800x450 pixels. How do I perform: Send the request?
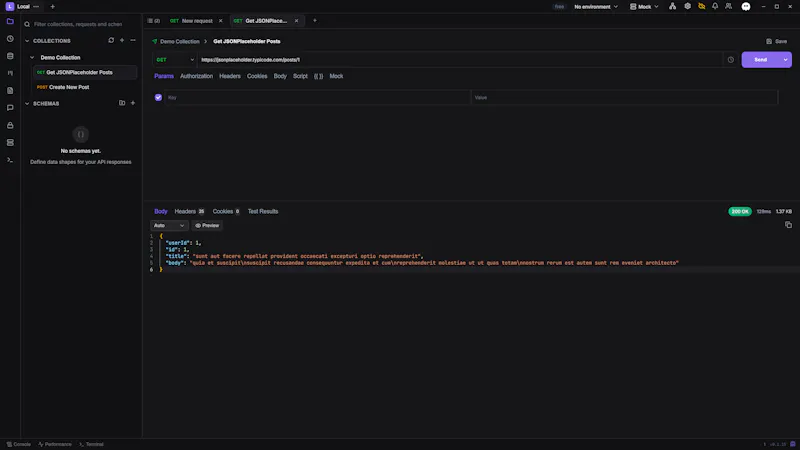pyautogui.click(x=760, y=60)
